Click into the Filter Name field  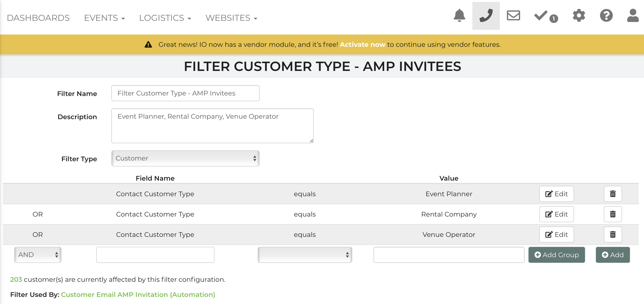[x=185, y=93]
